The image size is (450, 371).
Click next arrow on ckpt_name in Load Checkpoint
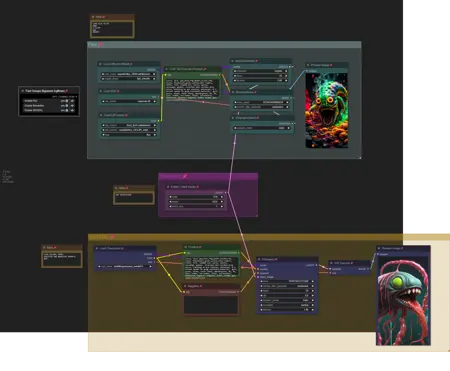click(x=151, y=266)
